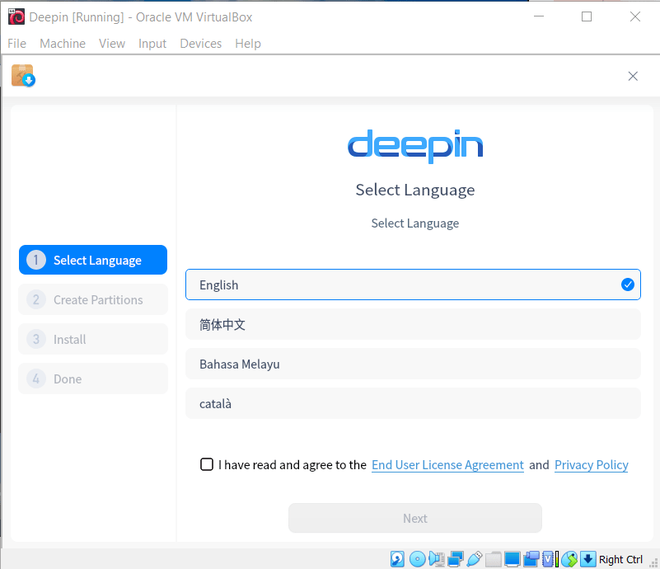
Task: Open the Machine menu
Action: (x=63, y=43)
